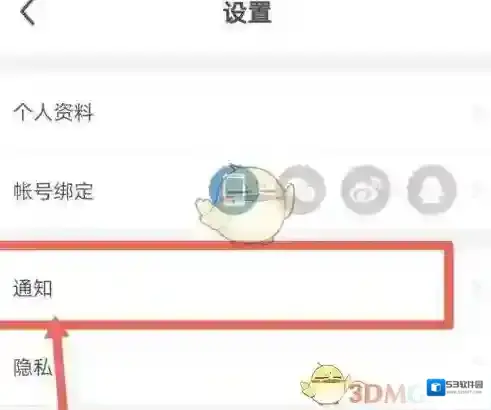Expand the chevron on 通知 row
Viewport: 491px width, 410px height.
pyautogui.click(x=479, y=287)
